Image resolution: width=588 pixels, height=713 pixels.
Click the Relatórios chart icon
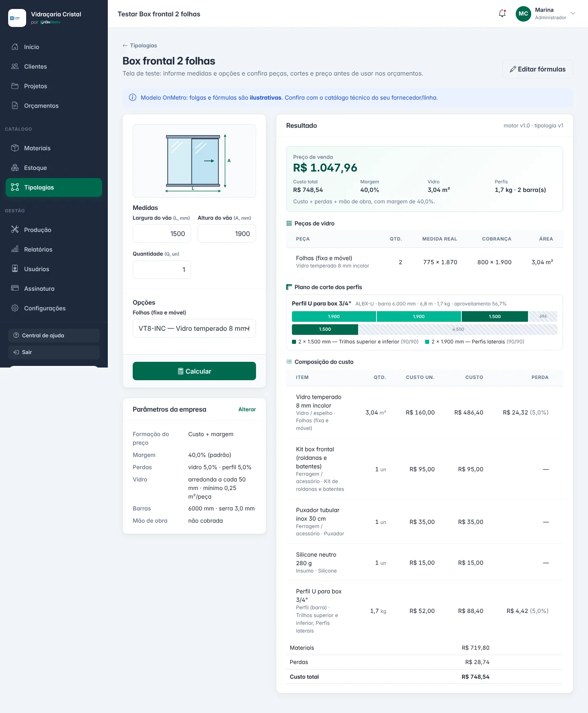pos(15,249)
